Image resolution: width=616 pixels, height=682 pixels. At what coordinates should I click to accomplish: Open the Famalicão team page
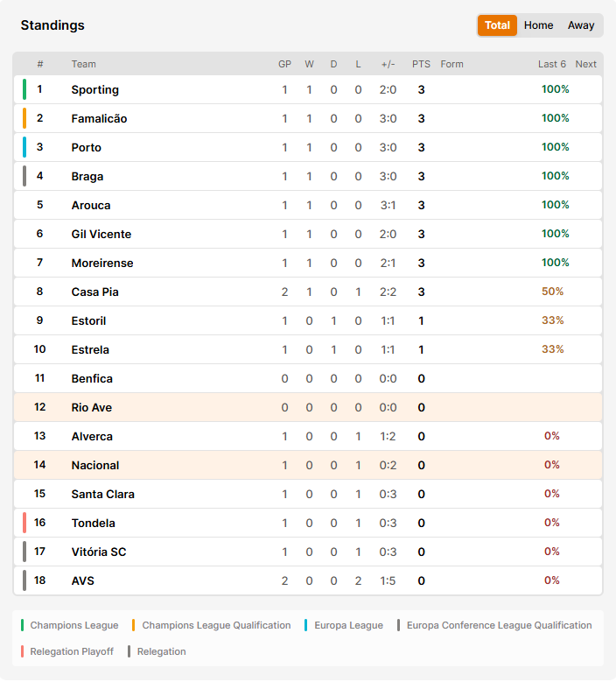click(99, 118)
